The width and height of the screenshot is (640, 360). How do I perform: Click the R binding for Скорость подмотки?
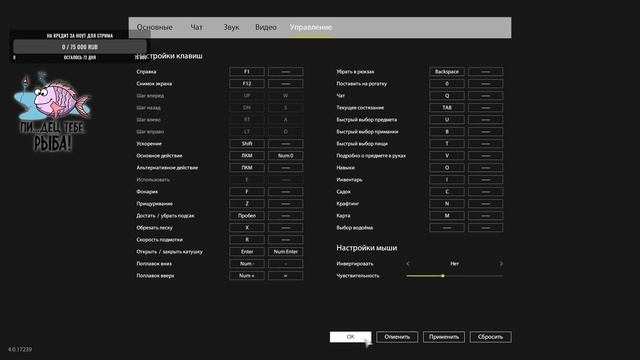click(247, 240)
